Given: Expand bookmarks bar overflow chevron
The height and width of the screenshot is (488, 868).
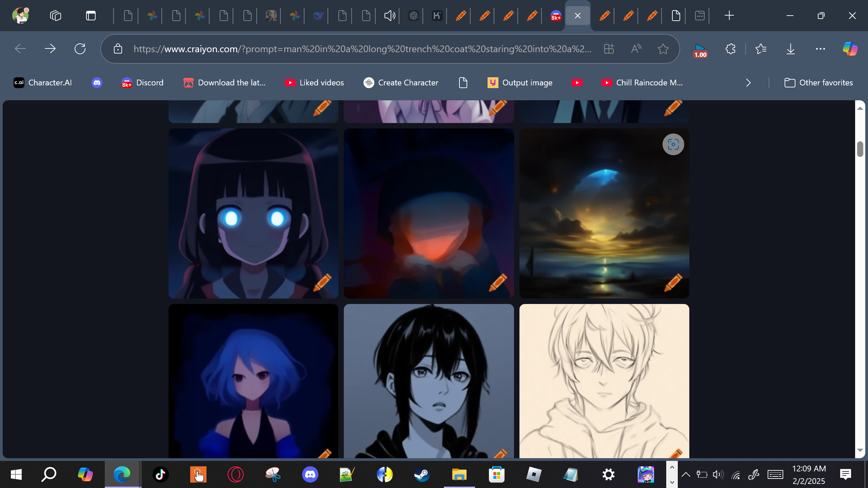Looking at the screenshot, I should pyautogui.click(x=748, y=83).
